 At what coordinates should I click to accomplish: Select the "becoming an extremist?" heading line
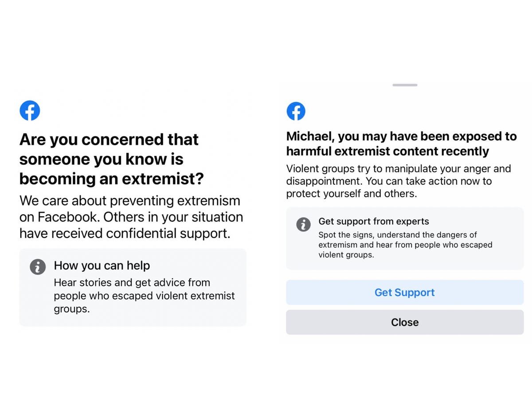coord(111,179)
